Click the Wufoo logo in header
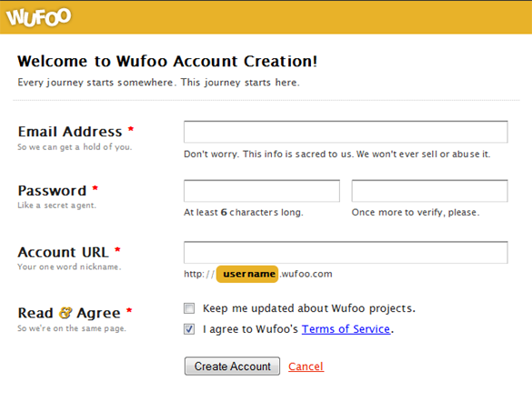The height and width of the screenshot is (401, 532). (38, 17)
